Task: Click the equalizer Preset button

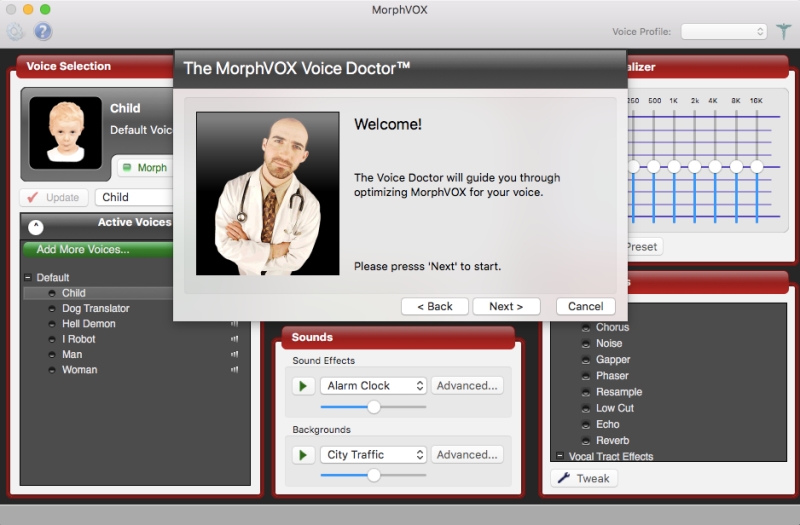Action: (x=643, y=247)
